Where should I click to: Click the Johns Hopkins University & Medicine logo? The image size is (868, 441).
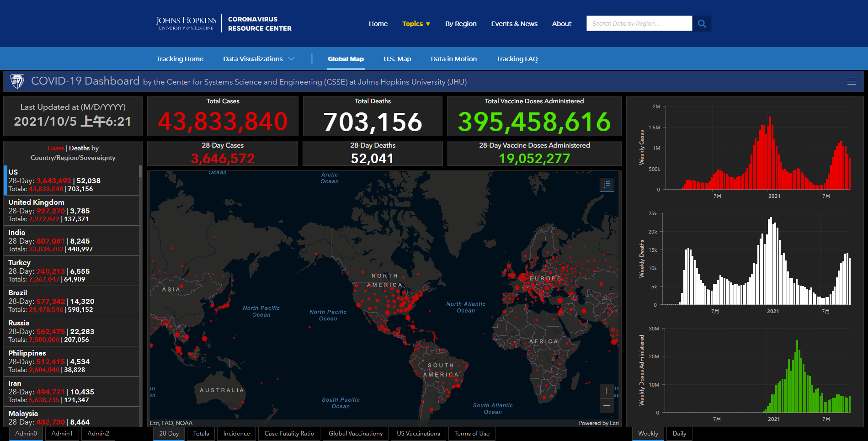(x=186, y=23)
